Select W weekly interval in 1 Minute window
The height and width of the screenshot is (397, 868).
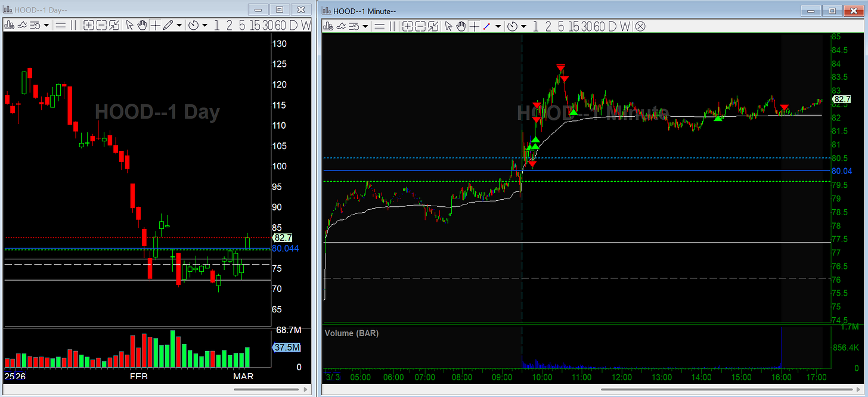[x=625, y=26]
